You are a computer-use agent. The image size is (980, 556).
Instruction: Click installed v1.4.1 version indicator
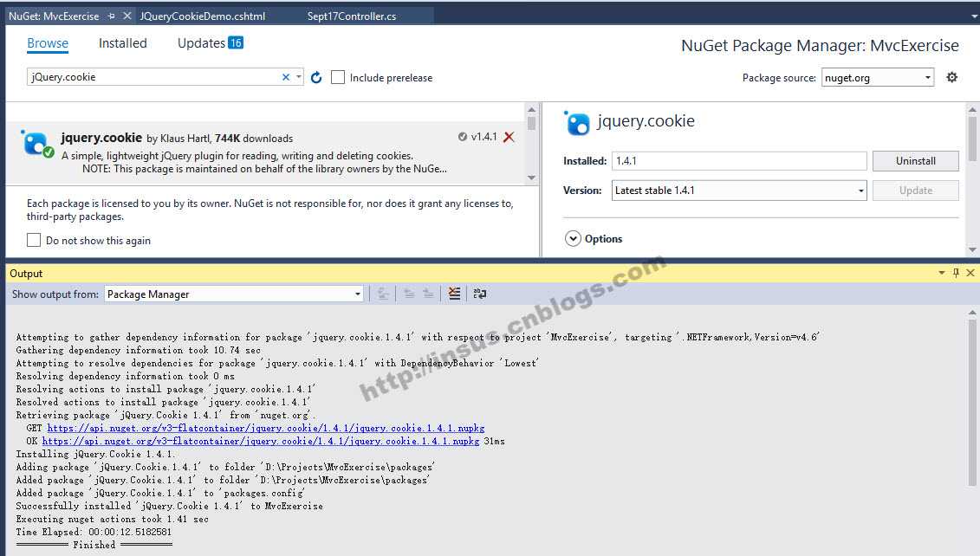(477, 137)
